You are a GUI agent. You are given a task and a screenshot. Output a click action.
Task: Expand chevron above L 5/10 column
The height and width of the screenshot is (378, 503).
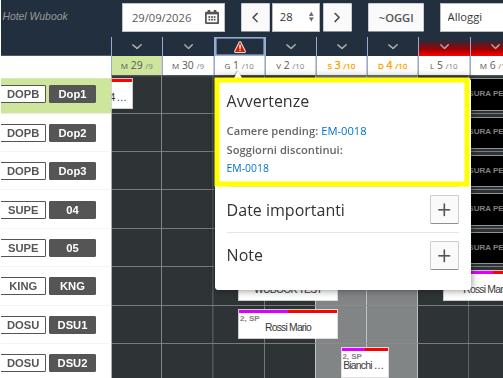[444, 46]
